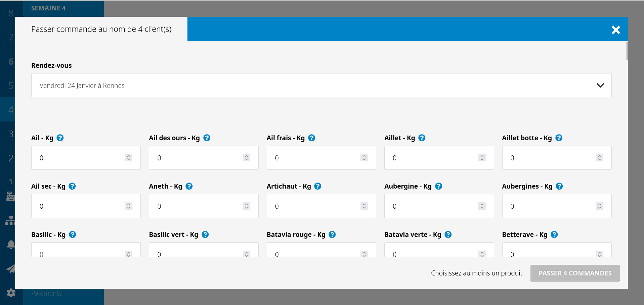Close the order dialog with the X
The image size is (644, 305).
tap(615, 30)
